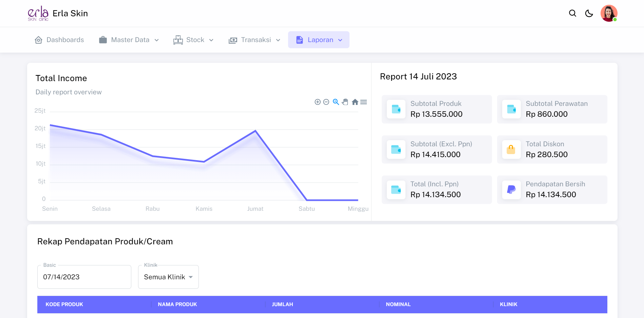Sort table by Nominal column header

398,304
